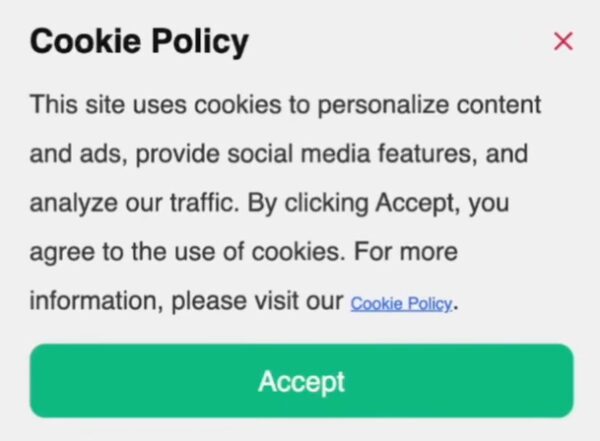Click the bold "Cookie Policy" heading
600x441 pixels.
(x=139, y=43)
